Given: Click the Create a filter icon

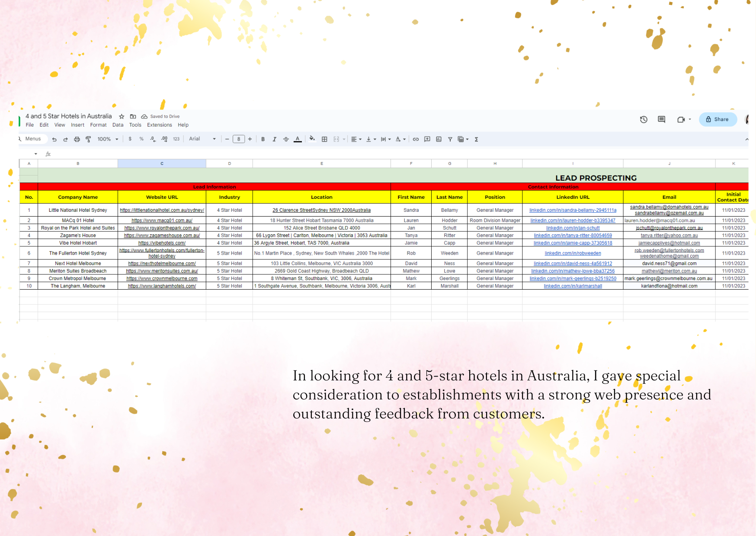Looking at the screenshot, I should pos(450,139).
